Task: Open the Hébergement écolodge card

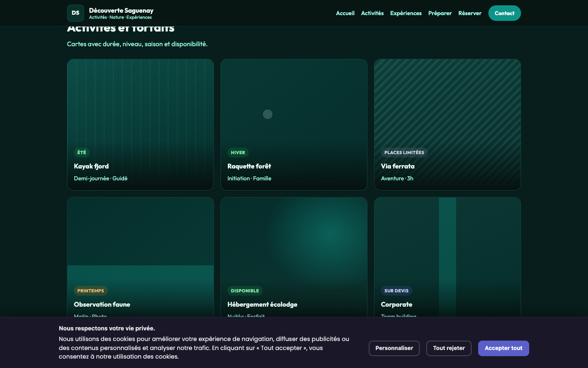Action: pos(294,257)
